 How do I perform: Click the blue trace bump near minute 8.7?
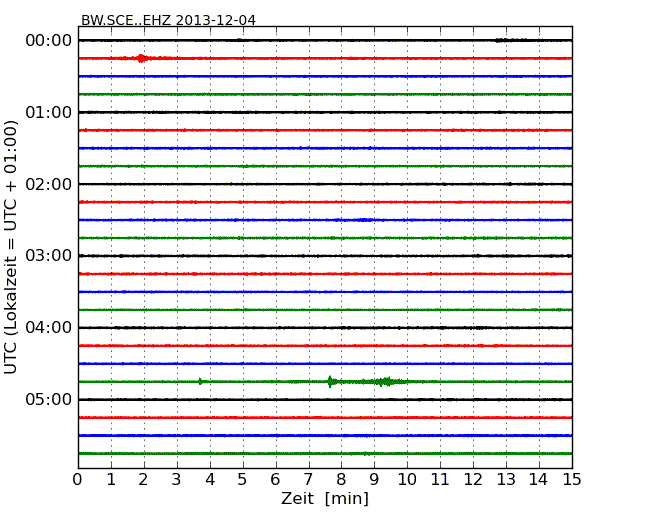pos(365,220)
